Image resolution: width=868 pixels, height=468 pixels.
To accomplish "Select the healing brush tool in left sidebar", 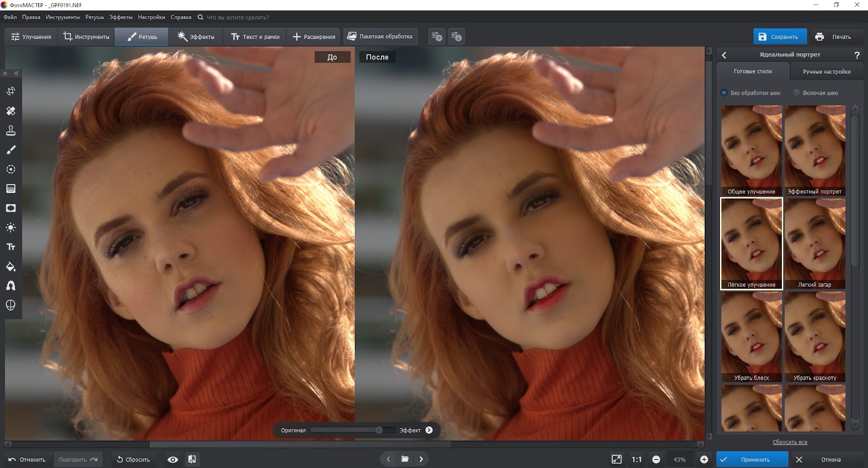I will 11,111.
